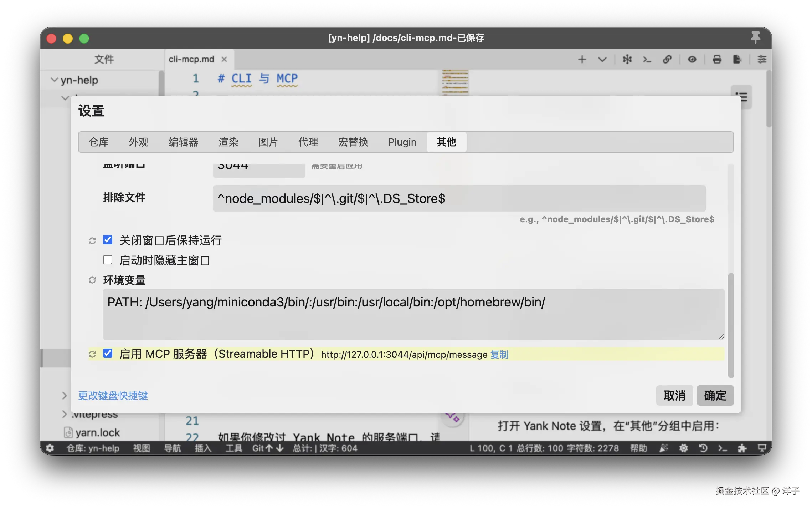Click restart-required icon beside 关闭窗口后保持运行
The width and height of the screenshot is (812, 508).
[x=92, y=241]
